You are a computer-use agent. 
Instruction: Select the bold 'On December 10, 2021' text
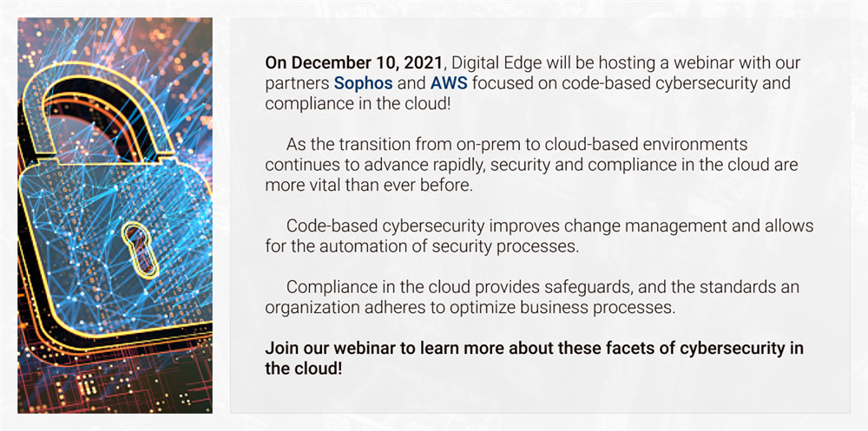tap(354, 62)
